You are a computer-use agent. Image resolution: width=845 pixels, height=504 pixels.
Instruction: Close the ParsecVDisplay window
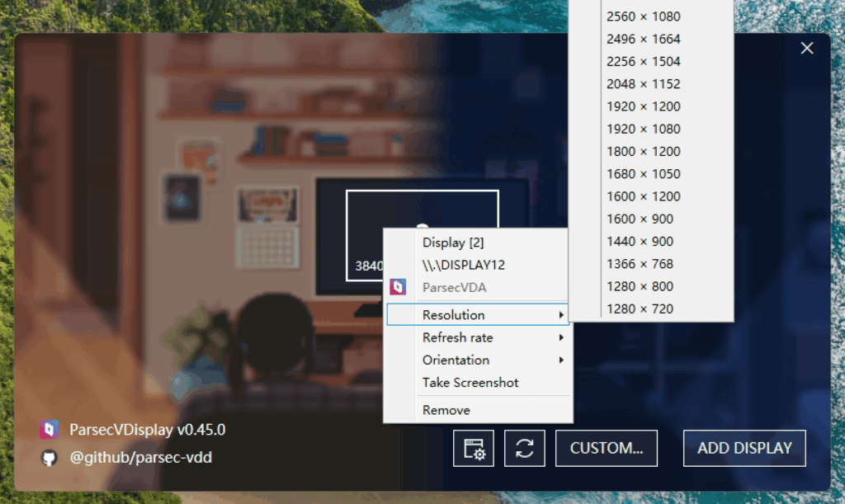807,49
